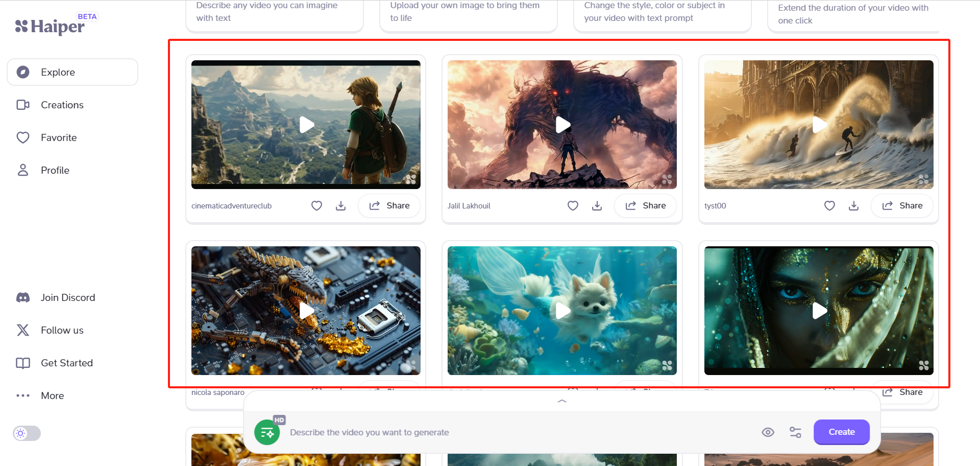Download the tyst00 surfing video

853,205
